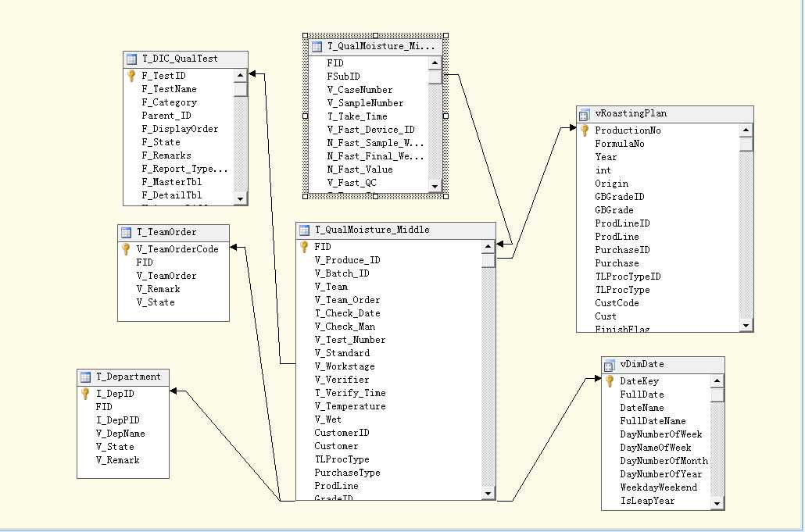Click the vDimDate view icon
This screenshot has width=805, height=532.
(x=609, y=365)
